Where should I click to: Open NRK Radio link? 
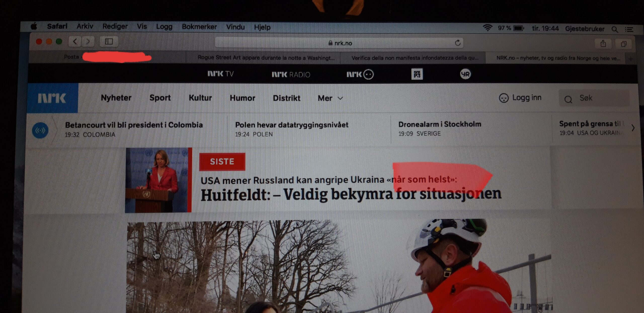[291, 74]
